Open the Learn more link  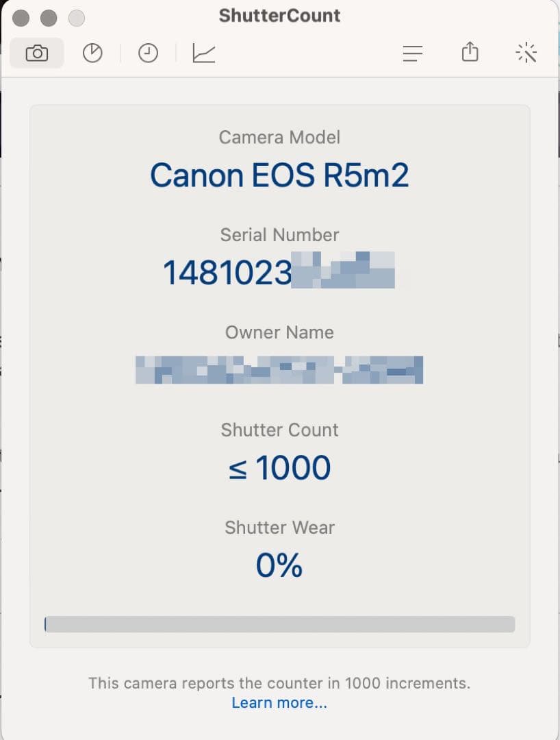point(279,702)
